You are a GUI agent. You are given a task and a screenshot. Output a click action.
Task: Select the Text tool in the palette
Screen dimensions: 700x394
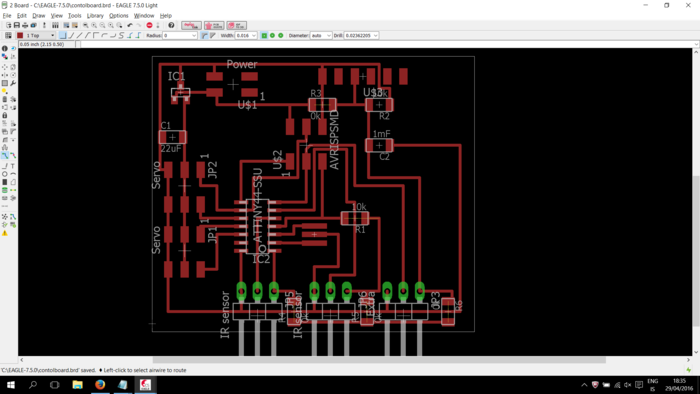click(x=13, y=166)
